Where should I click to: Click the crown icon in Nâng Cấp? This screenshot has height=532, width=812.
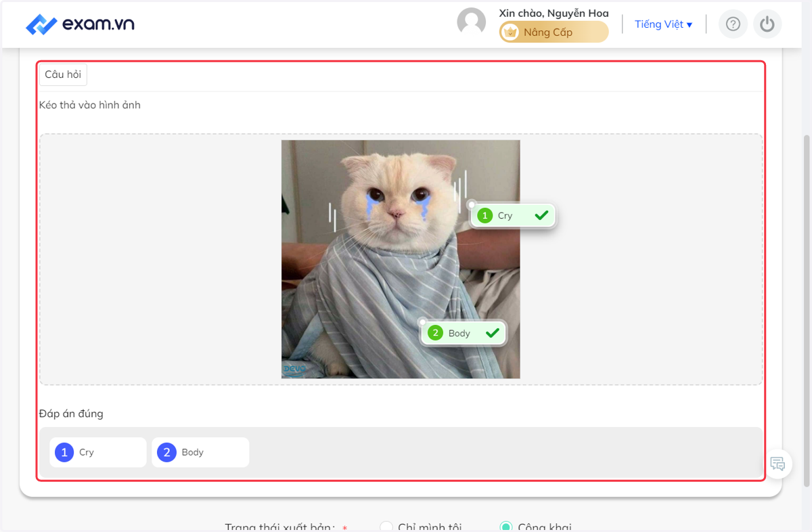511,32
